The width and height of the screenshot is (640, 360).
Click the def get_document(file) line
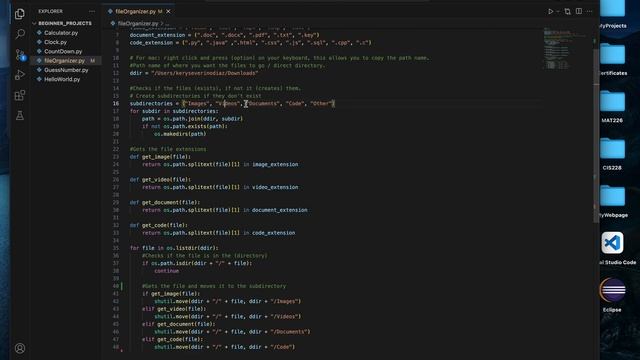pos(165,202)
